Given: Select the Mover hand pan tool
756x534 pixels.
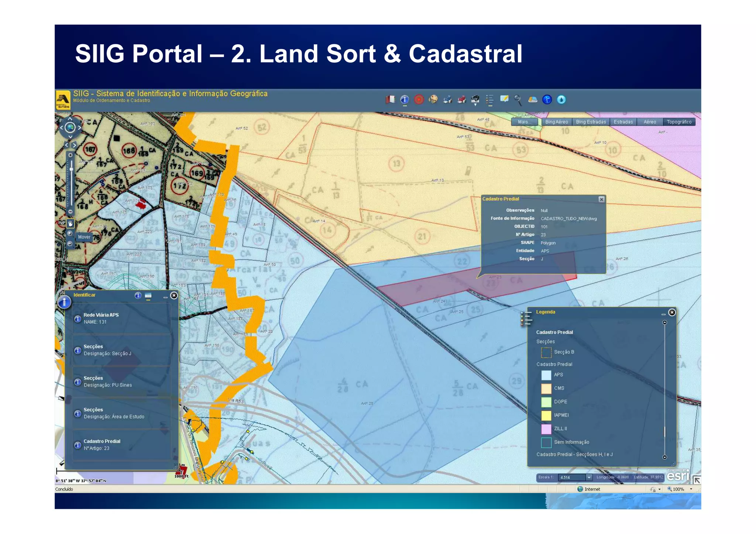Looking at the screenshot, I should [x=70, y=223].
